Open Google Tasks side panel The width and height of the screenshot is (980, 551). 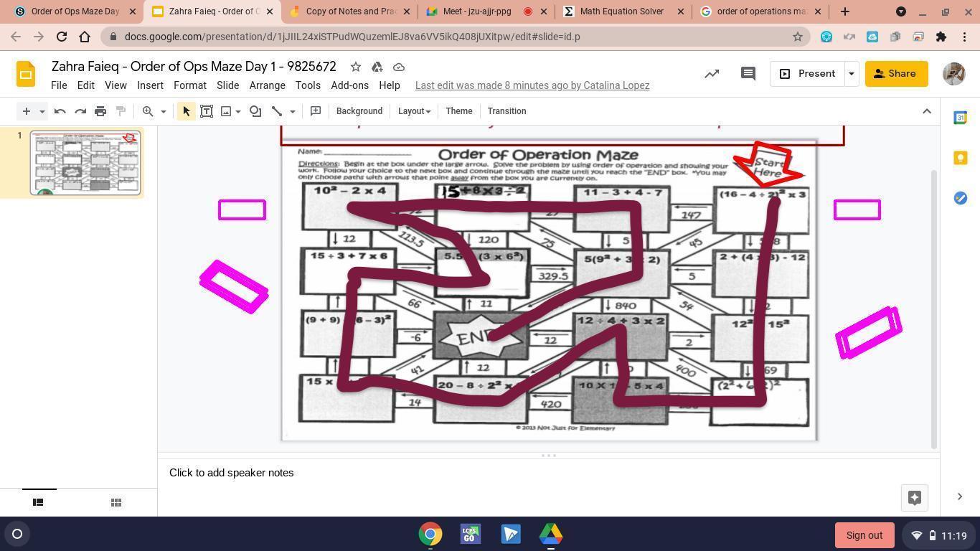(960, 198)
